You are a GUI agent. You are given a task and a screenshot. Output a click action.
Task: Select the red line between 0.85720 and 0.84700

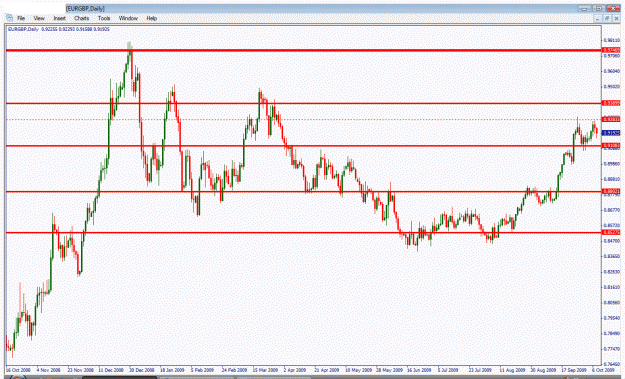click(x=303, y=232)
